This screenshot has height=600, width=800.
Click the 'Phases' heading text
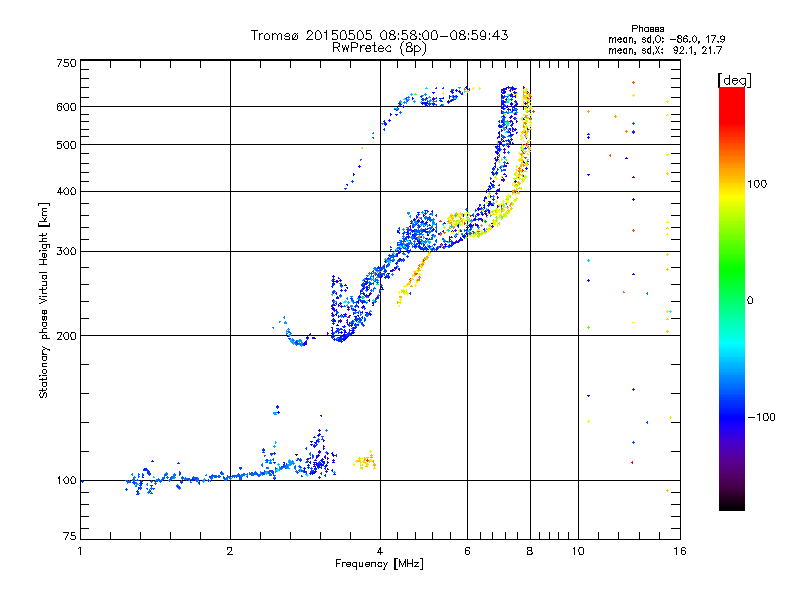[x=647, y=29]
